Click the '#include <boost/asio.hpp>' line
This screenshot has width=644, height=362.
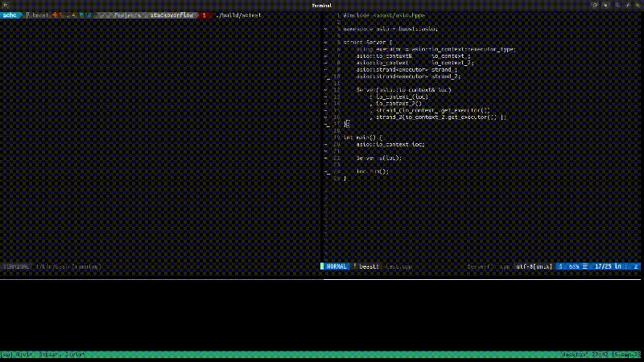point(384,15)
